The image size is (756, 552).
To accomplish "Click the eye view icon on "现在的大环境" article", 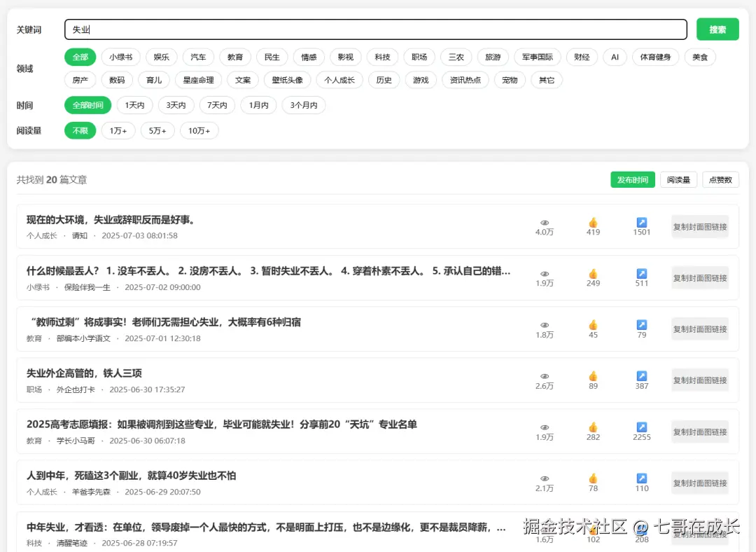I will (545, 223).
